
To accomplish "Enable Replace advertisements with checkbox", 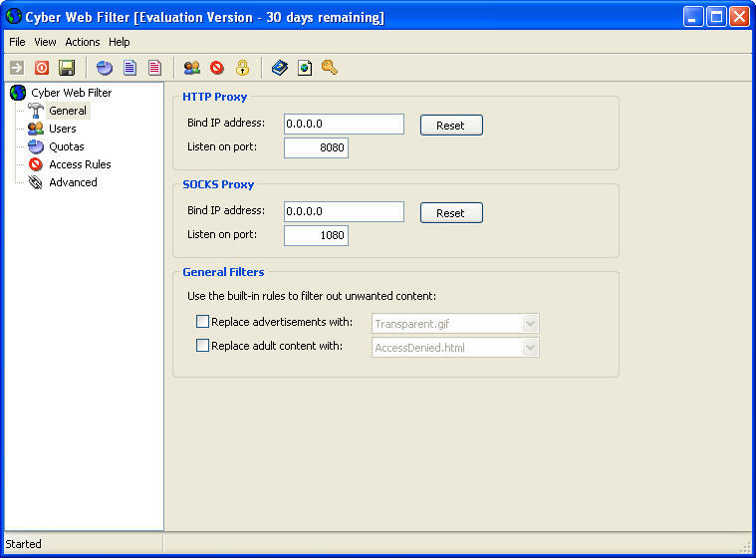I will pos(202,321).
